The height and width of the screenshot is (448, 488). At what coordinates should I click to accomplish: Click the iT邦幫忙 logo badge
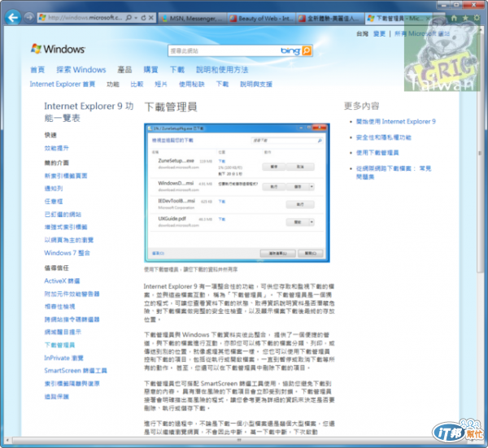(457, 431)
